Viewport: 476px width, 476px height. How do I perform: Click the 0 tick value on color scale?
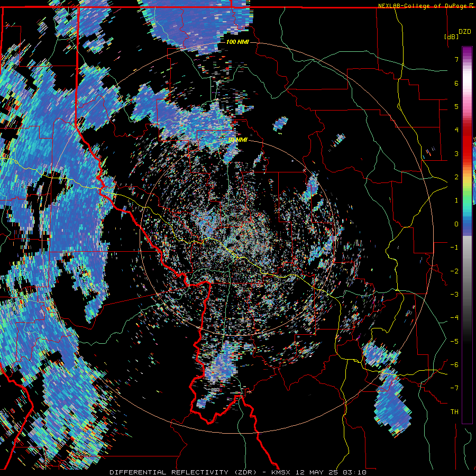pos(456,224)
